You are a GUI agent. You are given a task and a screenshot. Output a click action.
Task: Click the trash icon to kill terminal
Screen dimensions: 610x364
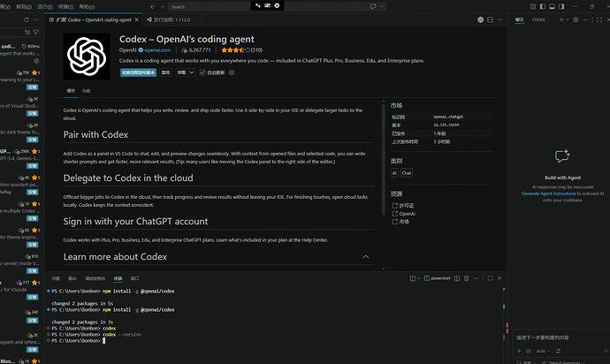coord(466,278)
